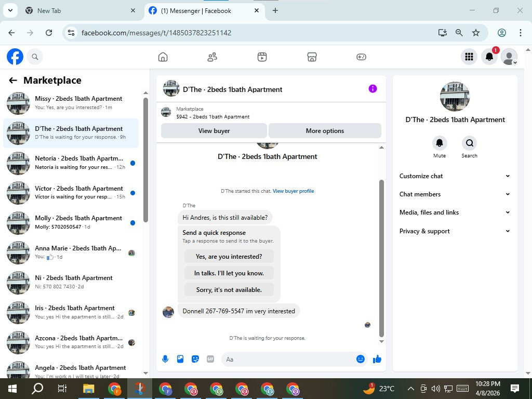The height and width of the screenshot is (399, 532).
Task: Open the Friends icon in top navigation
Action: coord(212,57)
